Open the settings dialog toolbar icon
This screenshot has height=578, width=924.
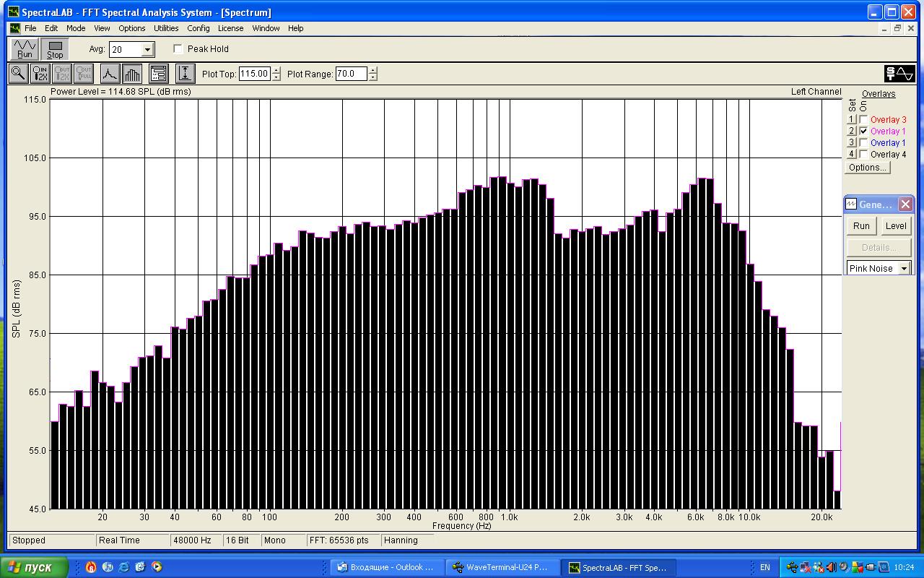(159, 73)
